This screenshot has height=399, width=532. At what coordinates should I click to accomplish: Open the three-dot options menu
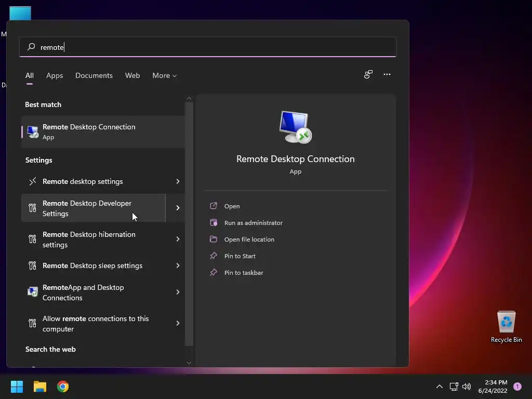pyautogui.click(x=387, y=74)
